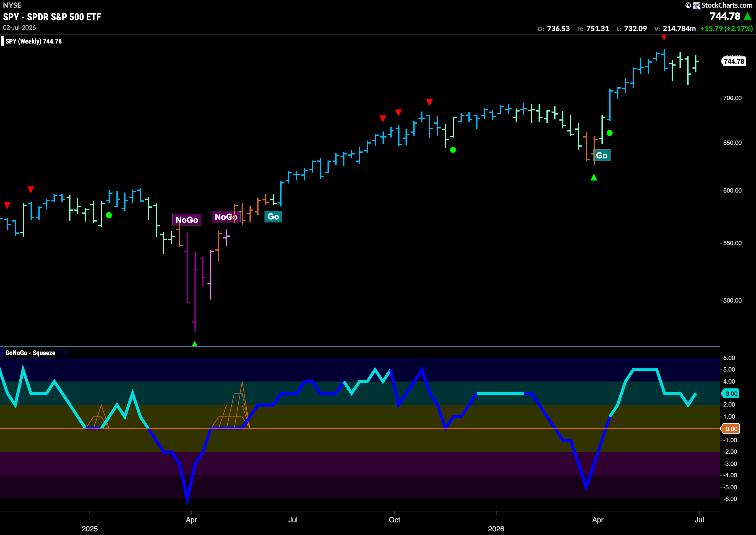Click the green dot near November 2025 bars
This screenshot has height=535, width=756.
click(453, 150)
